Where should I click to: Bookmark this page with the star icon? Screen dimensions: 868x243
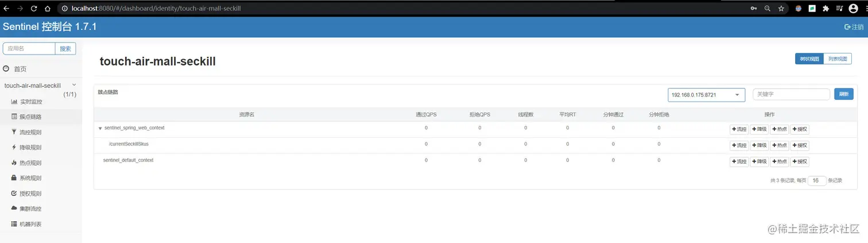[x=781, y=9]
